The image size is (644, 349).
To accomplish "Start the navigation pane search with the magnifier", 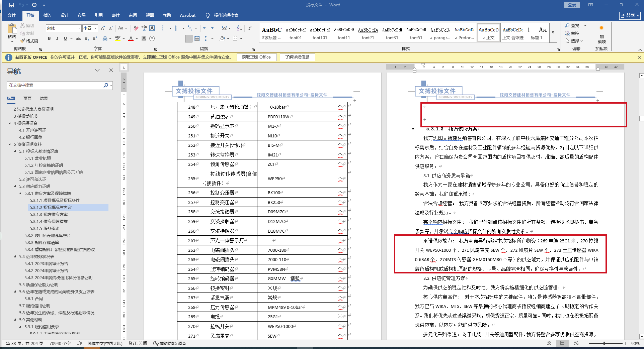I will tap(106, 85).
